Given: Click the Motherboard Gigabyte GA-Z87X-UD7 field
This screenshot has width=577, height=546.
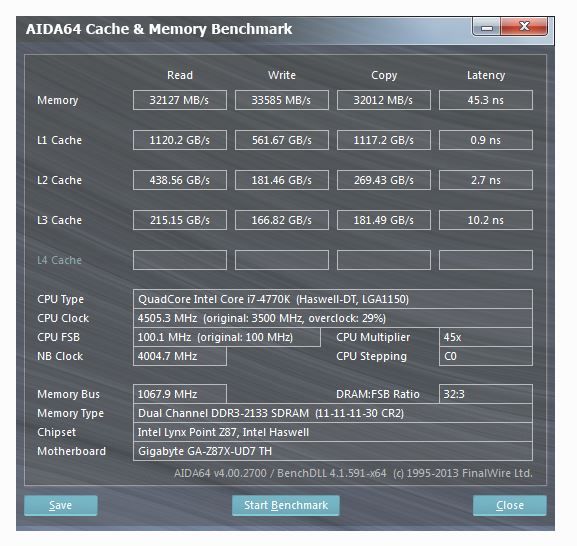Looking at the screenshot, I should point(333,451).
